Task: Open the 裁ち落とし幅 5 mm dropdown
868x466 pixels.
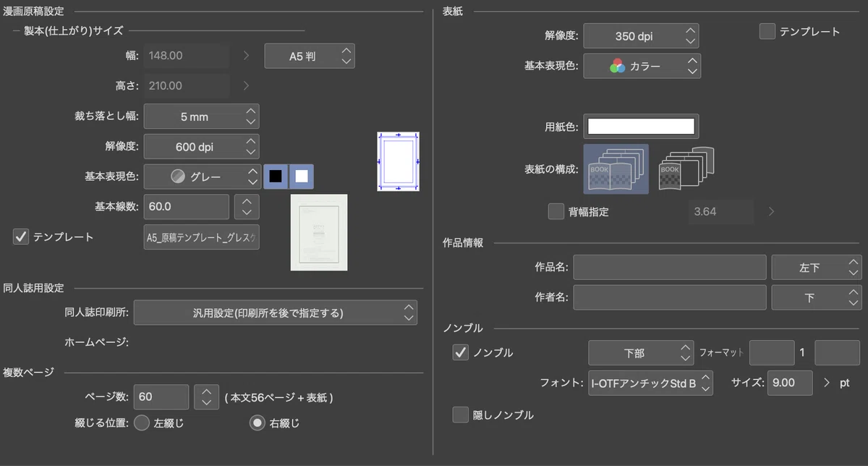Action: tap(202, 116)
